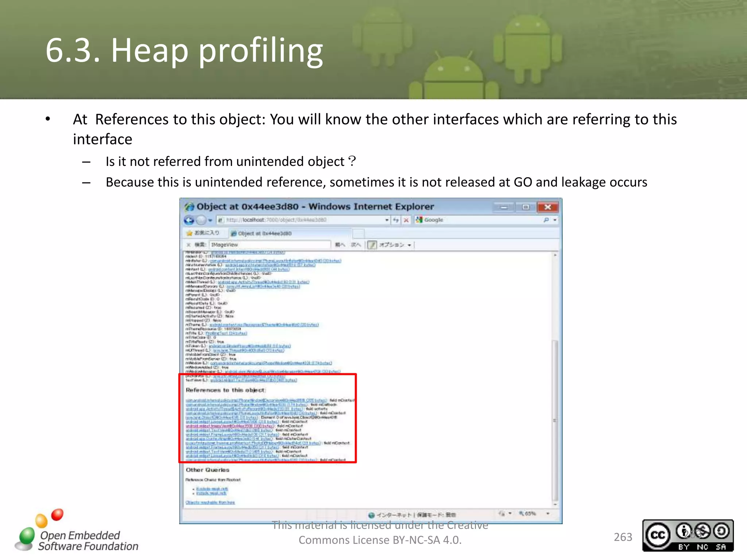The image size is (747, 560).
Task: Open a new blank tab
Action: [x=359, y=233]
